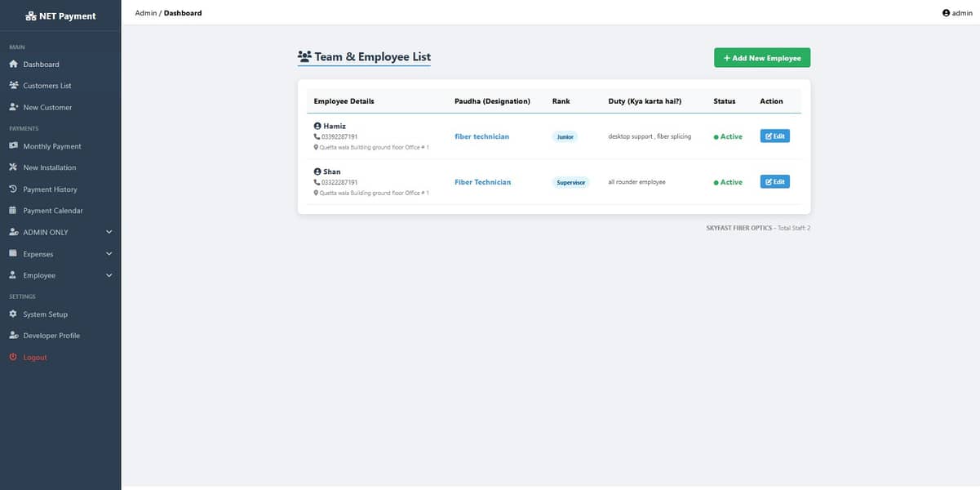
Task: Click the Status column header
Action: point(724,101)
